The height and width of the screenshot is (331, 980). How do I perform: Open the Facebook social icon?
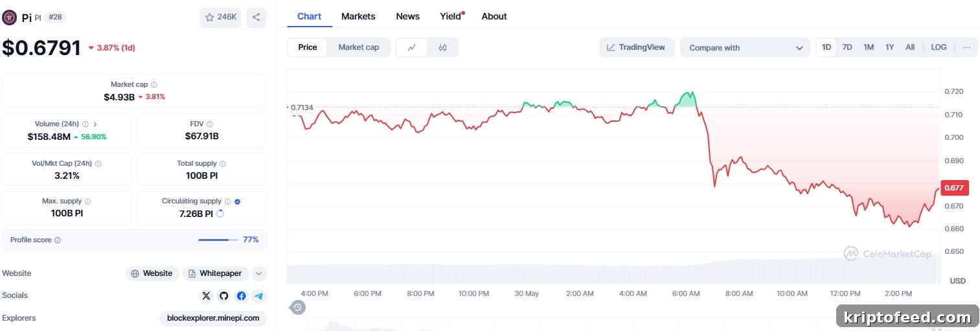click(241, 296)
